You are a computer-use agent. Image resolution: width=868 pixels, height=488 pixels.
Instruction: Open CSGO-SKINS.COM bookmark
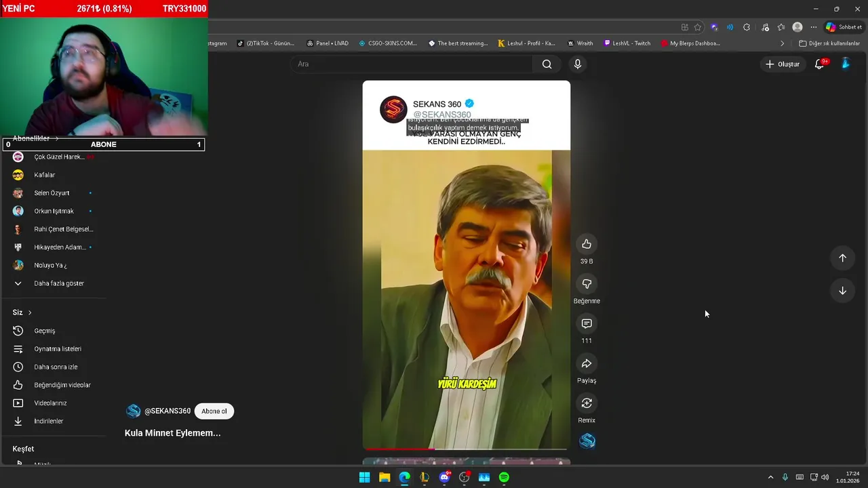[x=388, y=43]
